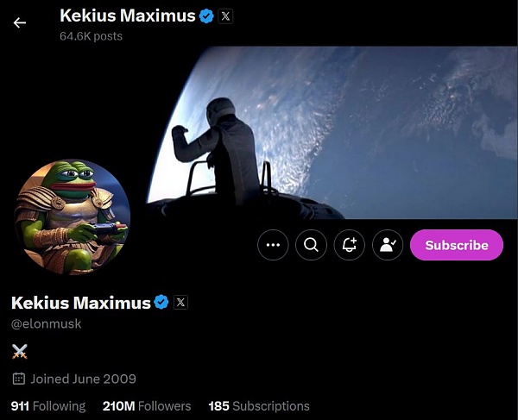View the 210M Followers list
This screenshot has height=420, width=518.
tap(147, 406)
